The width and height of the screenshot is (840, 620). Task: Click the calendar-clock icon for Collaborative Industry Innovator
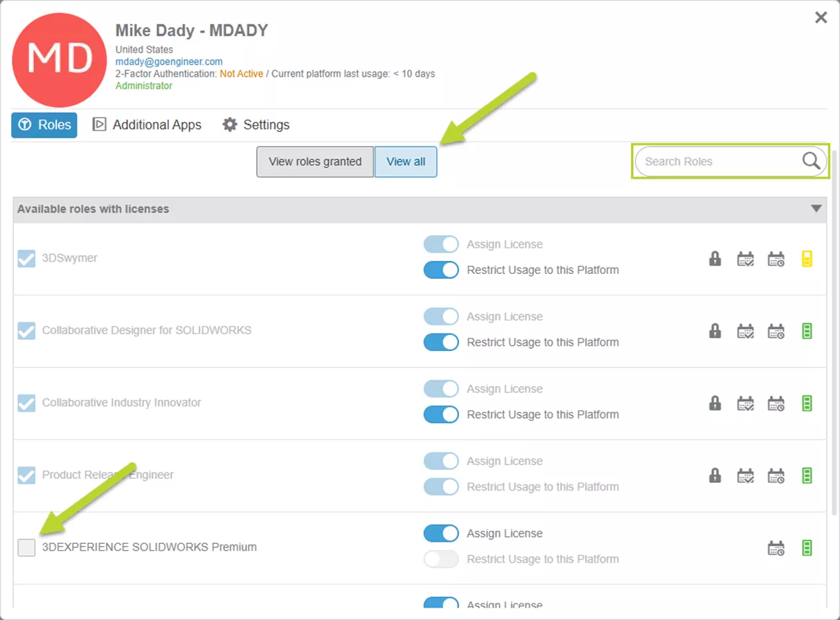pyautogui.click(x=776, y=403)
